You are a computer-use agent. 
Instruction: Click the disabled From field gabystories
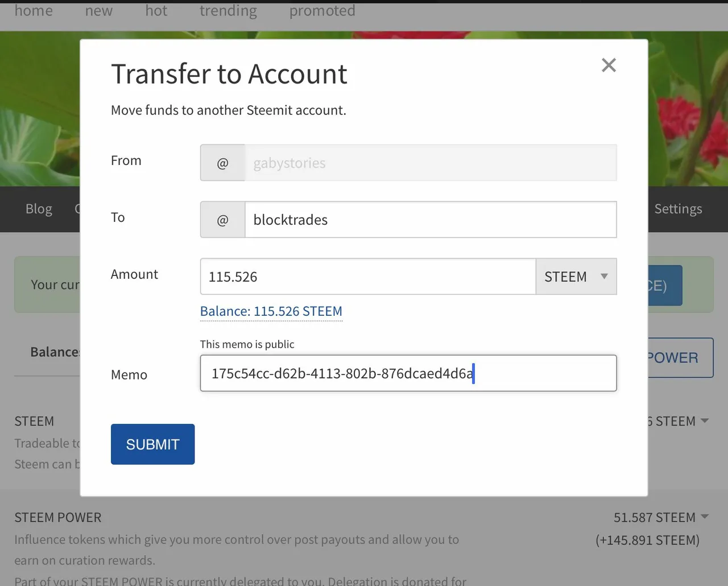coord(430,163)
